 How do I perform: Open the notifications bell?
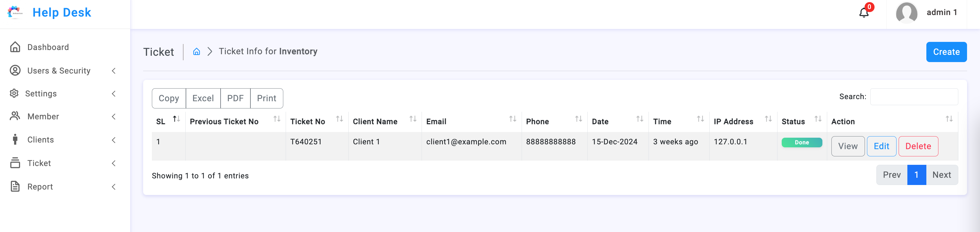coord(864,13)
